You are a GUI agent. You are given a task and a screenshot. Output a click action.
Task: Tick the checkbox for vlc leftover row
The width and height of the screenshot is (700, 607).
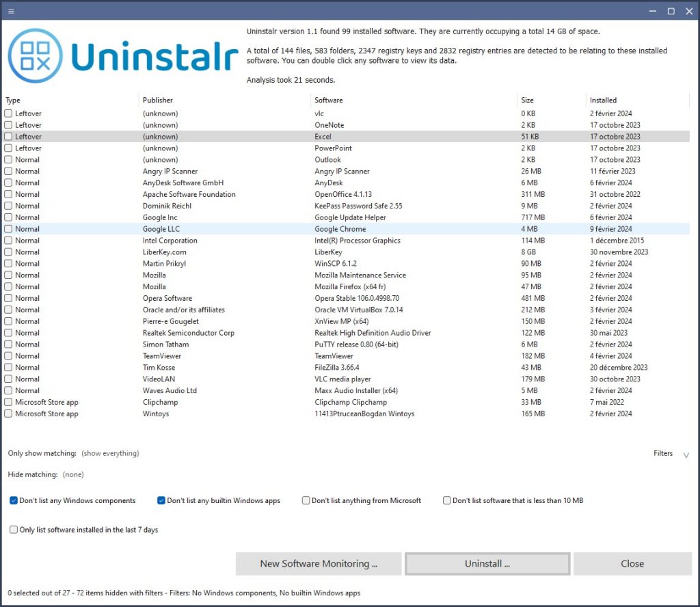[8, 113]
